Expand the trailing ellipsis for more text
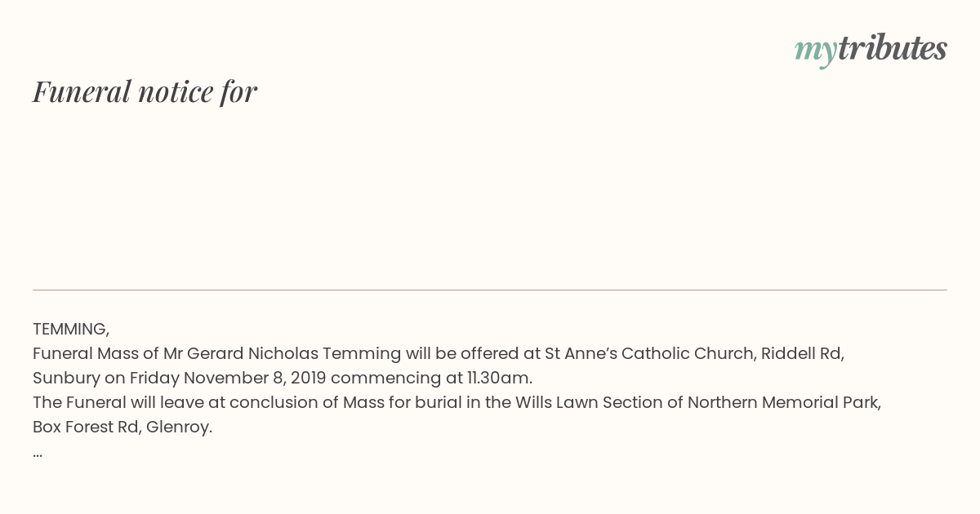980x514 pixels. pyautogui.click(x=38, y=454)
